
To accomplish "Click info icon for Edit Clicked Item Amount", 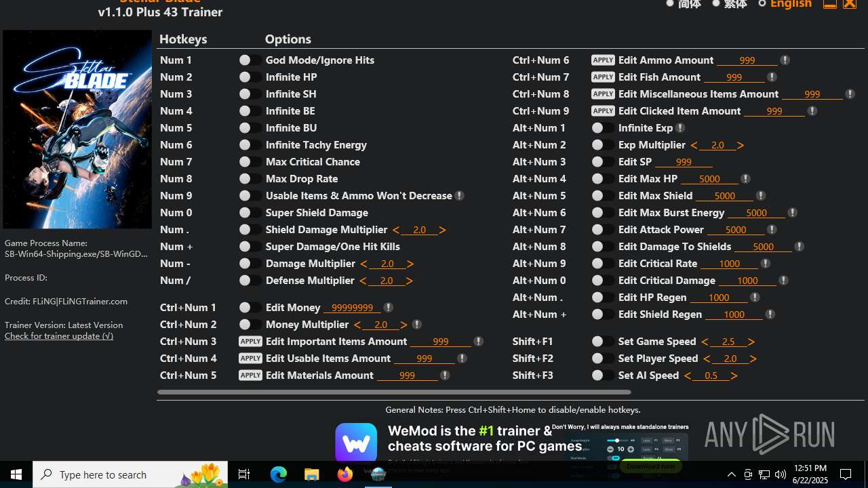I will (812, 111).
